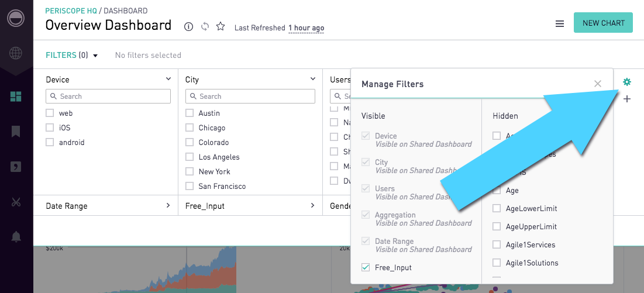Screen dimensions: 644x293
Task: Check the Colorado city checkbox
Action: click(190, 142)
